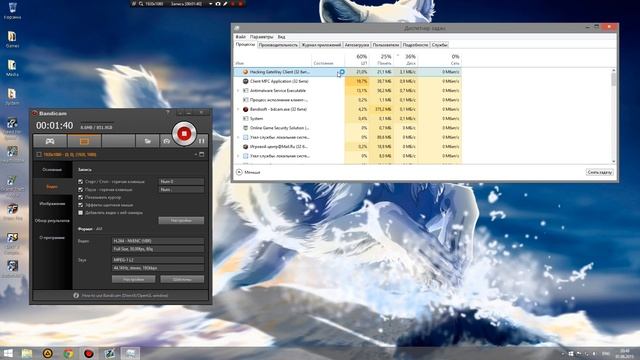This screenshot has width=640, height=360.
Task: Click Настройки button under the format section
Action: coord(133,279)
